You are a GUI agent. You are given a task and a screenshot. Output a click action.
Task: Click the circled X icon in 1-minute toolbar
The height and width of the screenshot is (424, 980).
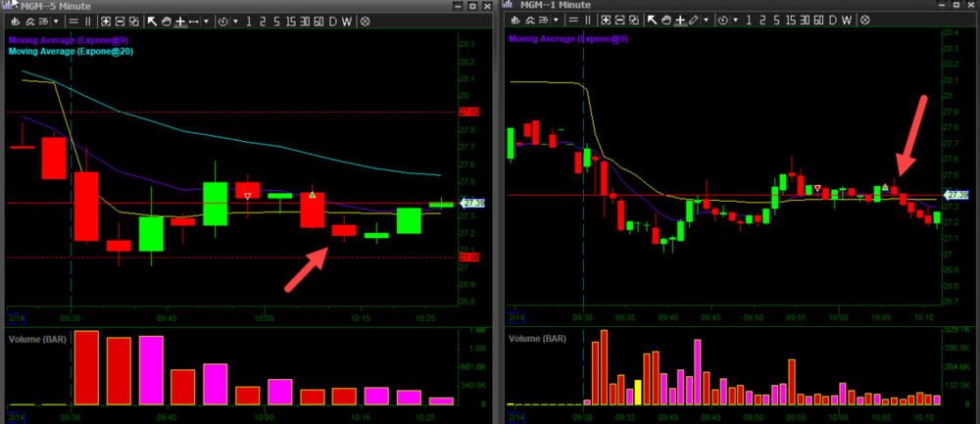point(866,21)
